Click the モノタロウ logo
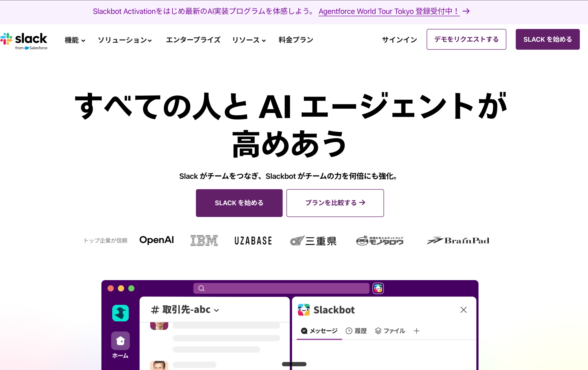 click(x=380, y=241)
